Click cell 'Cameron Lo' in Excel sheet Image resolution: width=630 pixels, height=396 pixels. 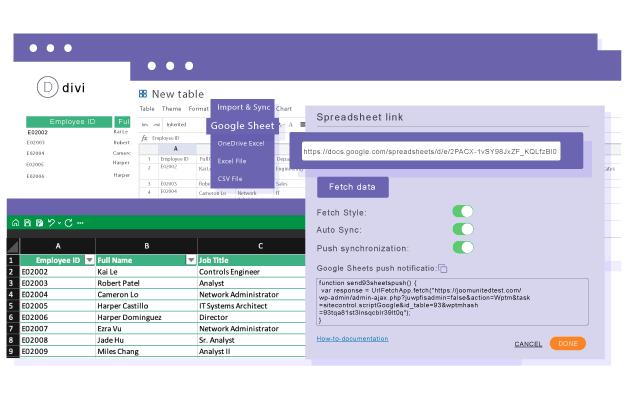point(146,294)
